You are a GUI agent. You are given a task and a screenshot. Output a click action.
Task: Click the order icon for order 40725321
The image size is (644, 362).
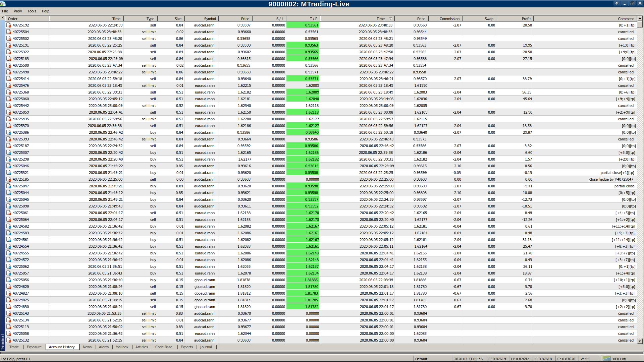pyautogui.click(x=9, y=173)
